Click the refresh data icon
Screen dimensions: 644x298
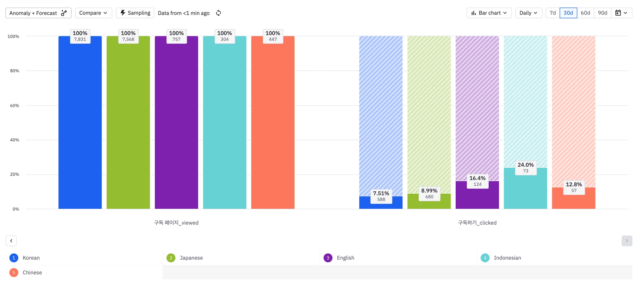tap(219, 13)
